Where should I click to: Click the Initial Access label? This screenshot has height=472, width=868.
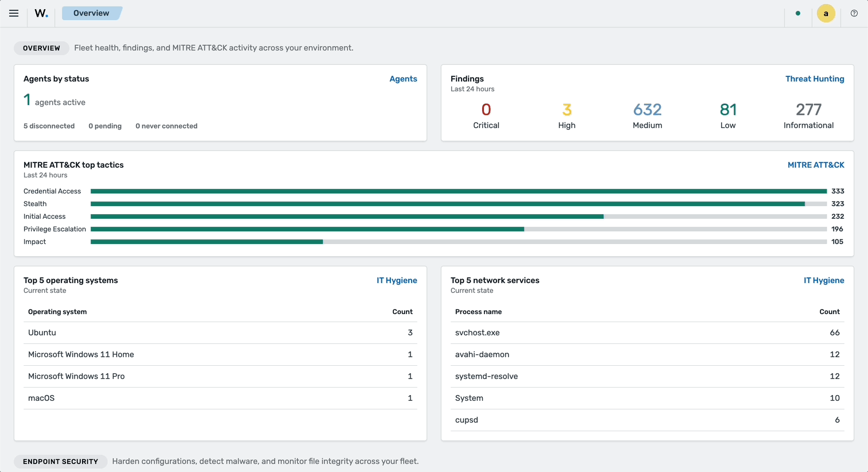(44, 216)
